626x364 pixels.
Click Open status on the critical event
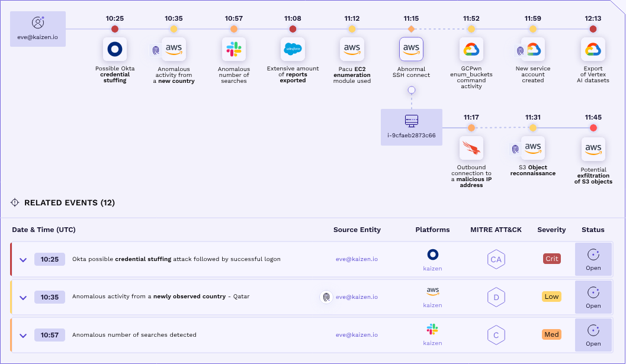point(593,259)
